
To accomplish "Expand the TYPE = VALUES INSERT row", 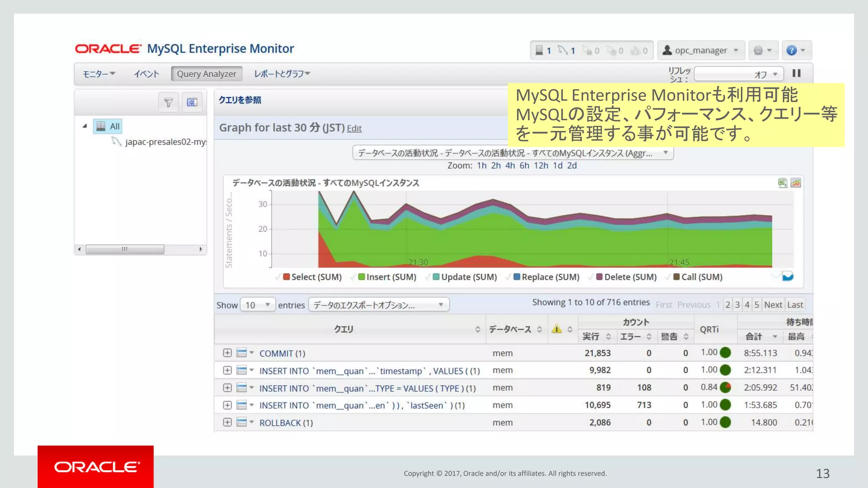I will coord(227,388).
